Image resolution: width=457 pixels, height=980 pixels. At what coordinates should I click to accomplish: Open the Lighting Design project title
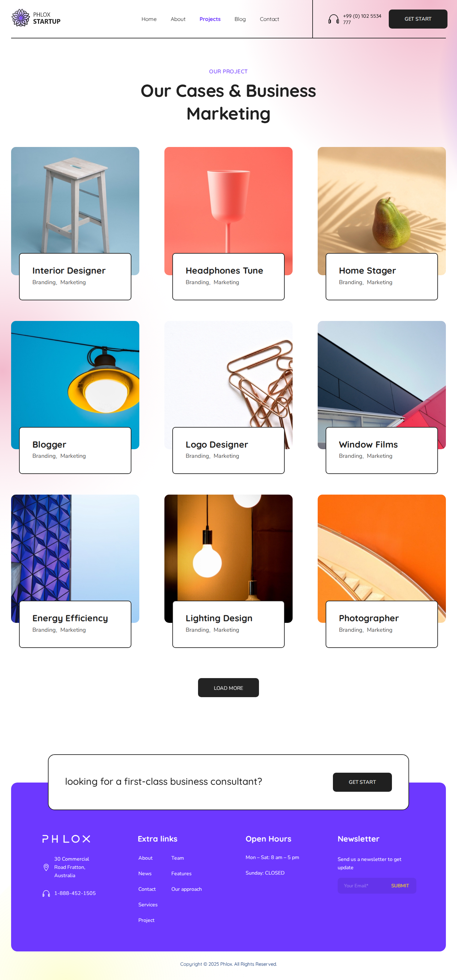click(x=219, y=618)
